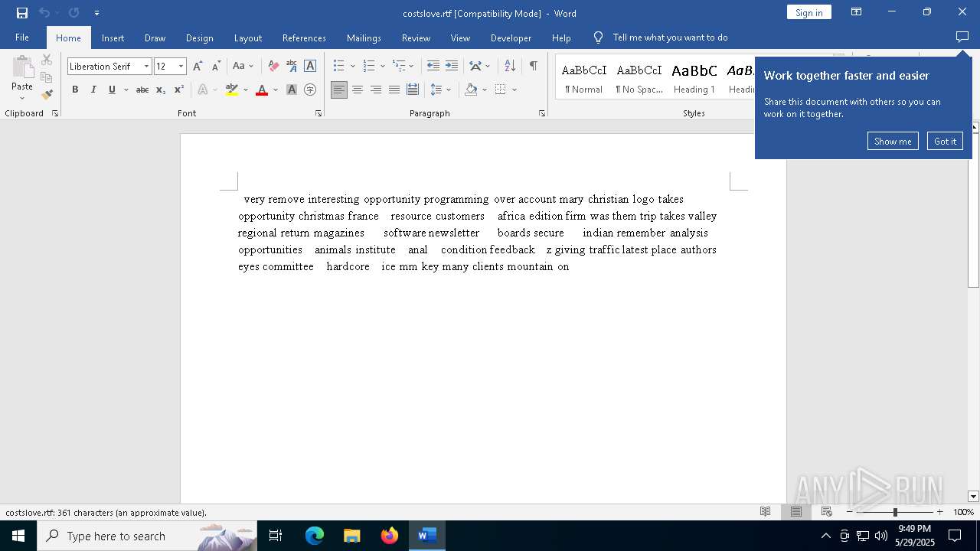Click the Cut scissors icon
This screenshot has height=551, width=980.
click(47, 60)
